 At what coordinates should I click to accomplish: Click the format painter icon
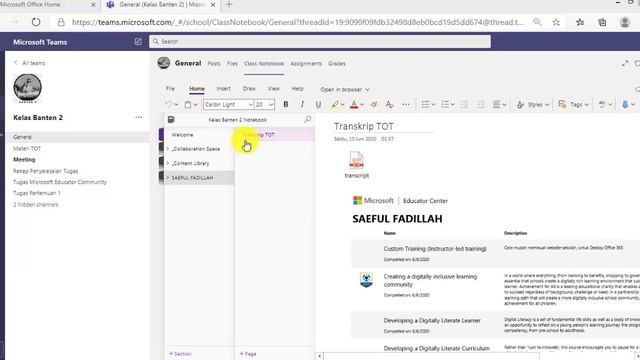(373, 104)
